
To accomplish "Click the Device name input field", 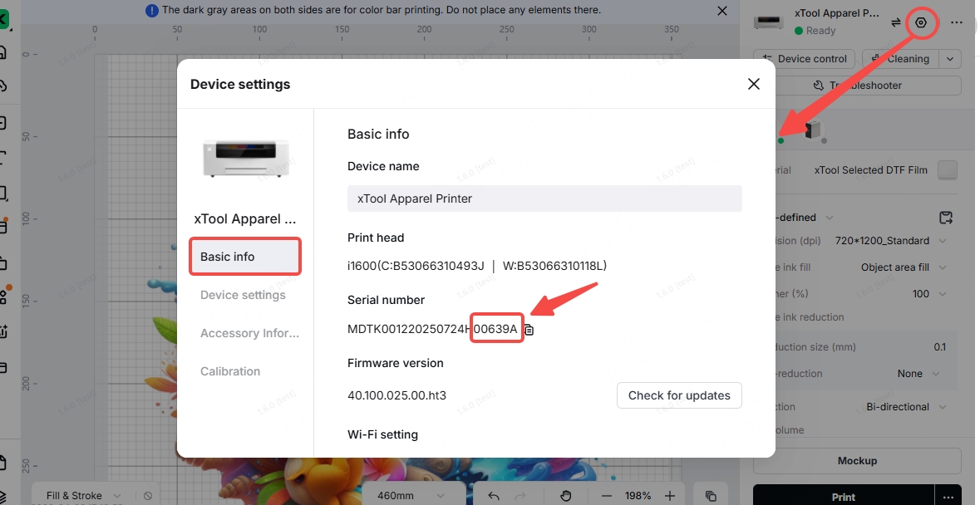I will pyautogui.click(x=544, y=199).
